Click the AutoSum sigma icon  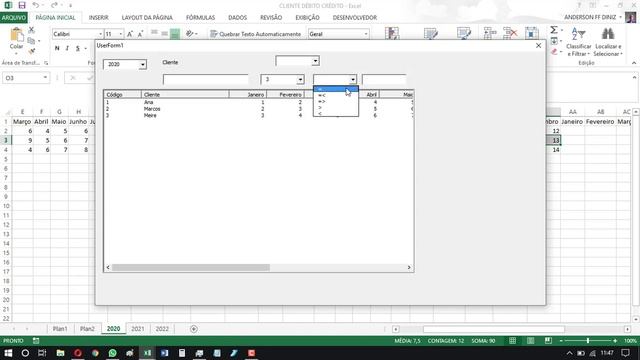[x=554, y=30]
